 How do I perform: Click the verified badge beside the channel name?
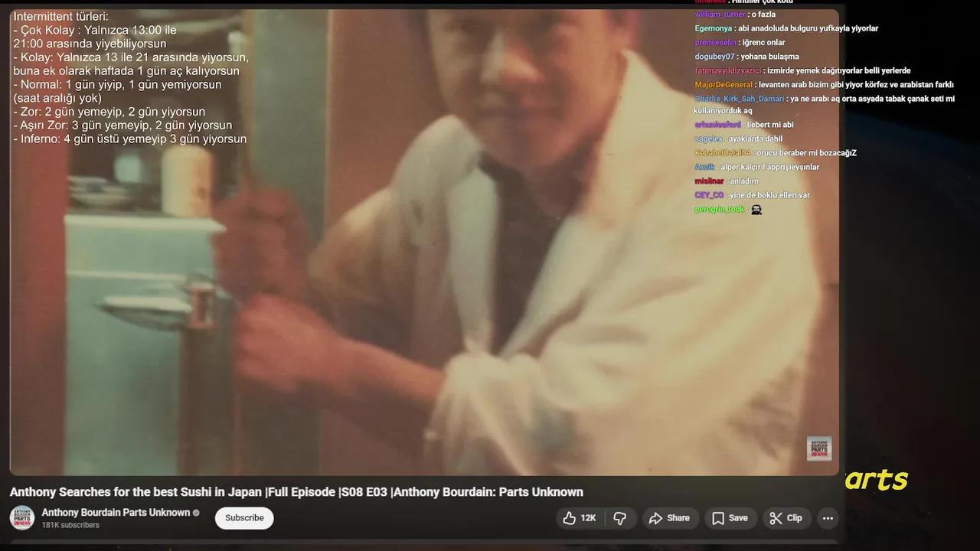pos(196,513)
